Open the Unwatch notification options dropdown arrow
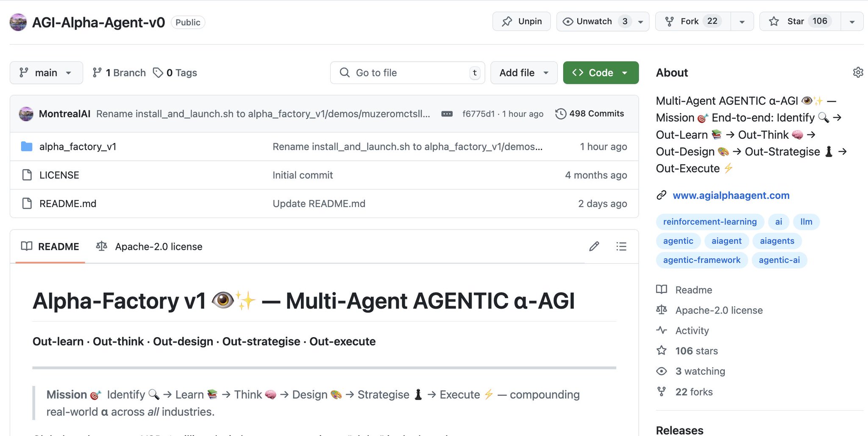 [x=641, y=22]
